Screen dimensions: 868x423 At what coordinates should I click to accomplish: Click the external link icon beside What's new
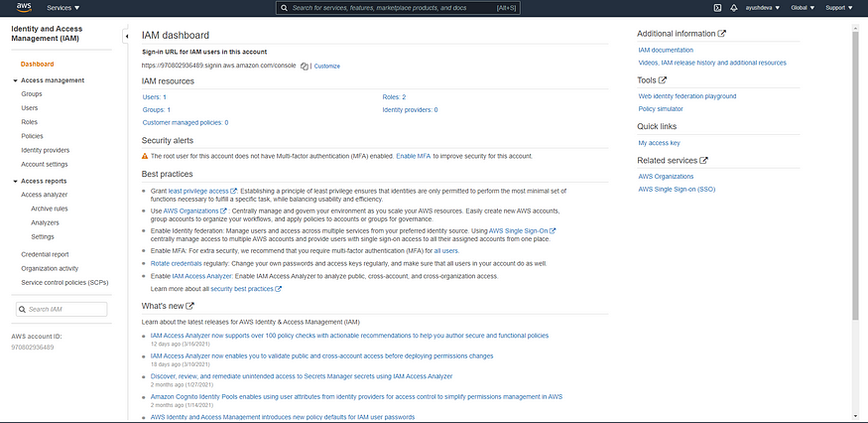pos(190,306)
